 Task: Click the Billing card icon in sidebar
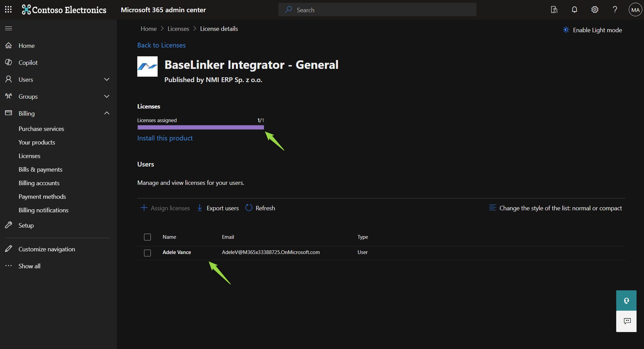click(x=9, y=113)
